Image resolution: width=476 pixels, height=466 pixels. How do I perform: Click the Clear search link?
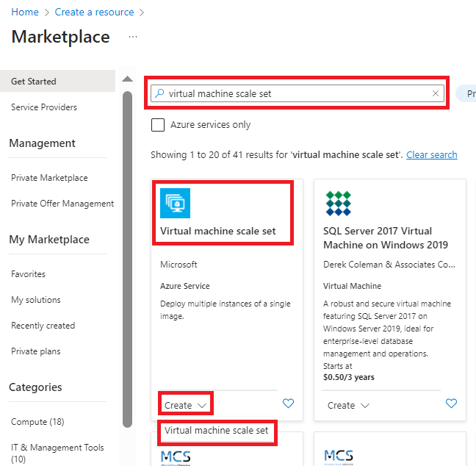pos(432,154)
